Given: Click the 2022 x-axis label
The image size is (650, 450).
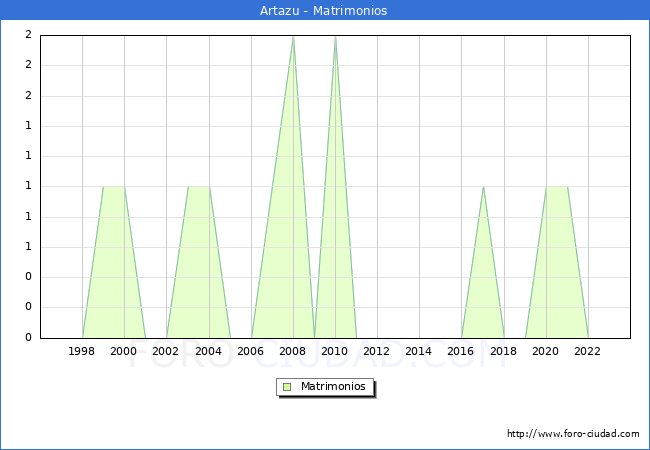Looking at the screenshot, I should pyautogui.click(x=588, y=351).
